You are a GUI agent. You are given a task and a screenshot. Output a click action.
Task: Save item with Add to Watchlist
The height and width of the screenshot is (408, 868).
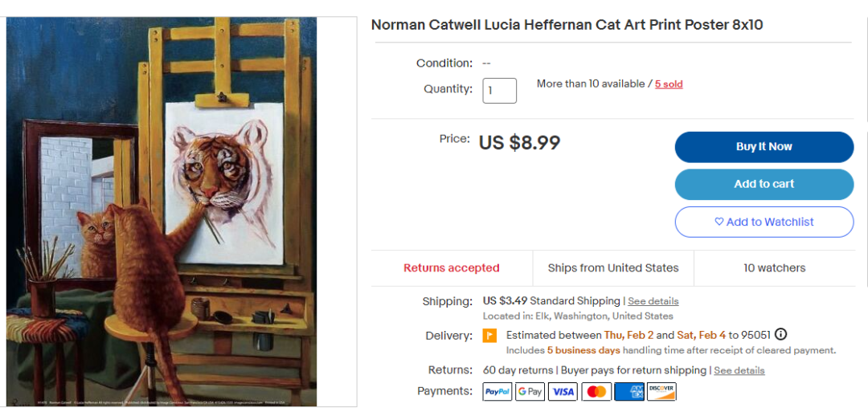pos(764,222)
